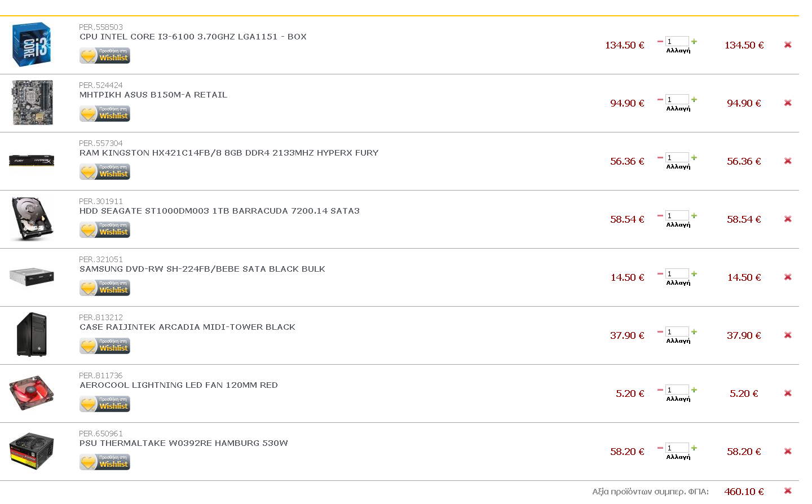812x504 pixels.
Task: Click the red X beside Seagate HDD
Action: tap(788, 219)
